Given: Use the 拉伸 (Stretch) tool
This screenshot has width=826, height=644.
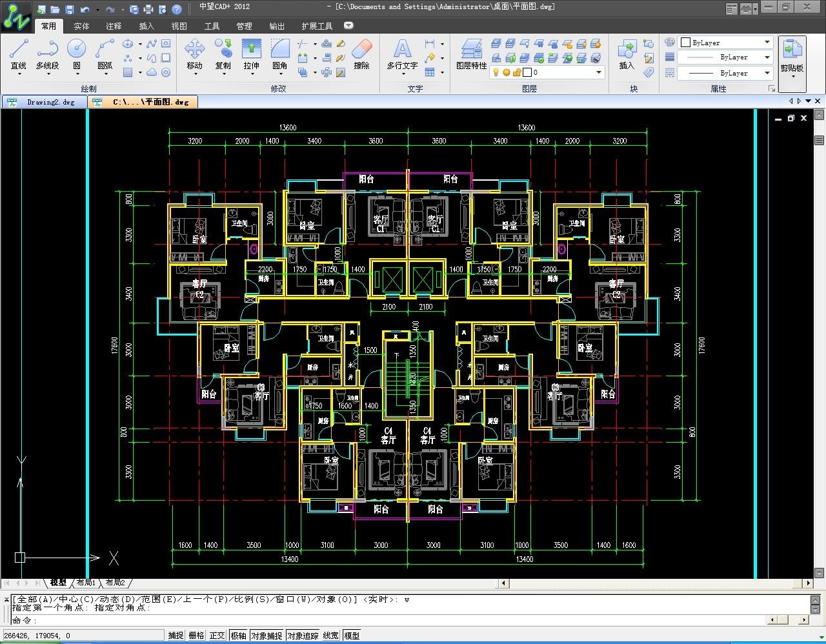Looking at the screenshot, I should tap(251, 55).
